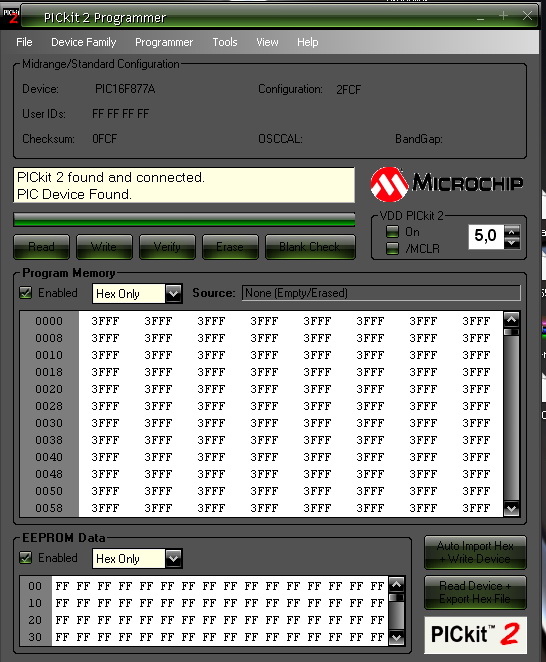Expand EEPROM Data Hex Only dropdown

173,559
